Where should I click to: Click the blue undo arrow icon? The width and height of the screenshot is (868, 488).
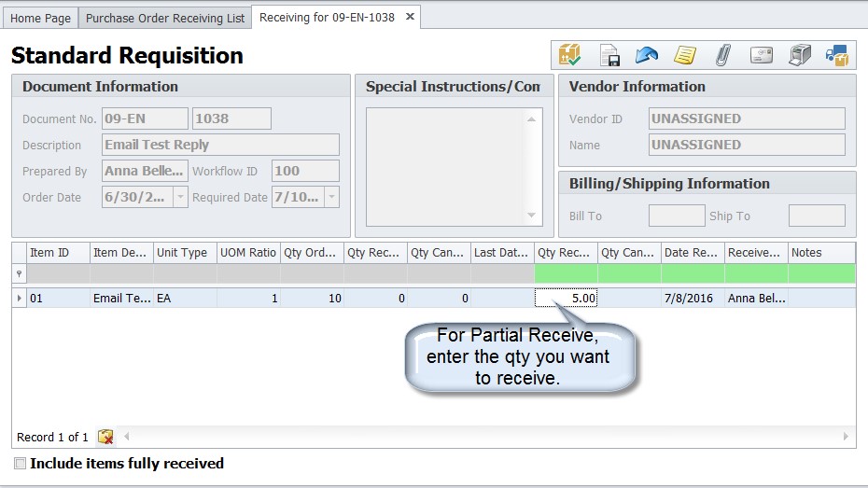(x=647, y=55)
